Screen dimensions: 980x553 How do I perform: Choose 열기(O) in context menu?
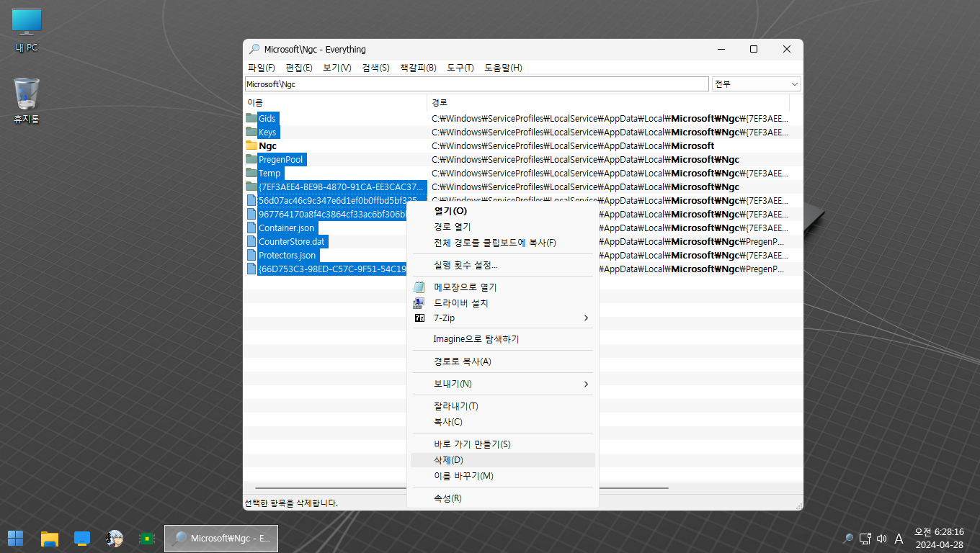pyautogui.click(x=503, y=211)
